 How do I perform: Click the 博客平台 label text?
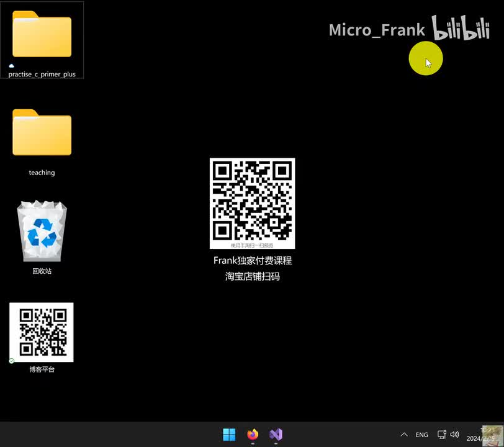pos(42,369)
